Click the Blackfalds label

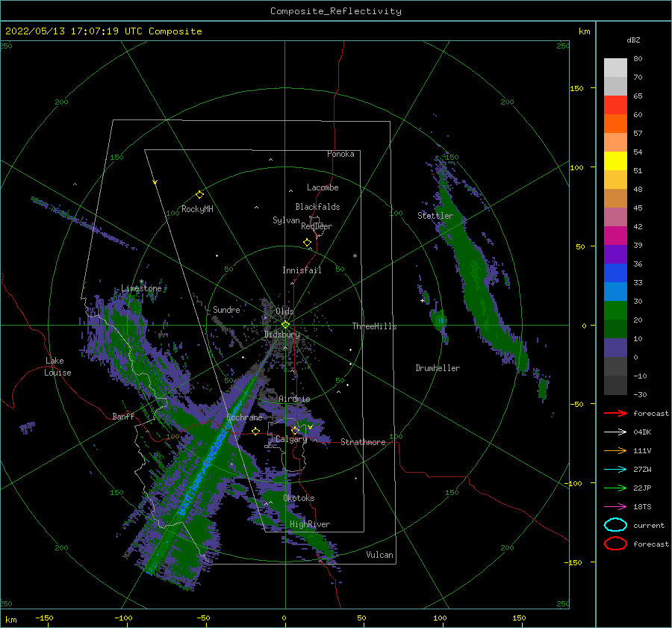coord(317,207)
